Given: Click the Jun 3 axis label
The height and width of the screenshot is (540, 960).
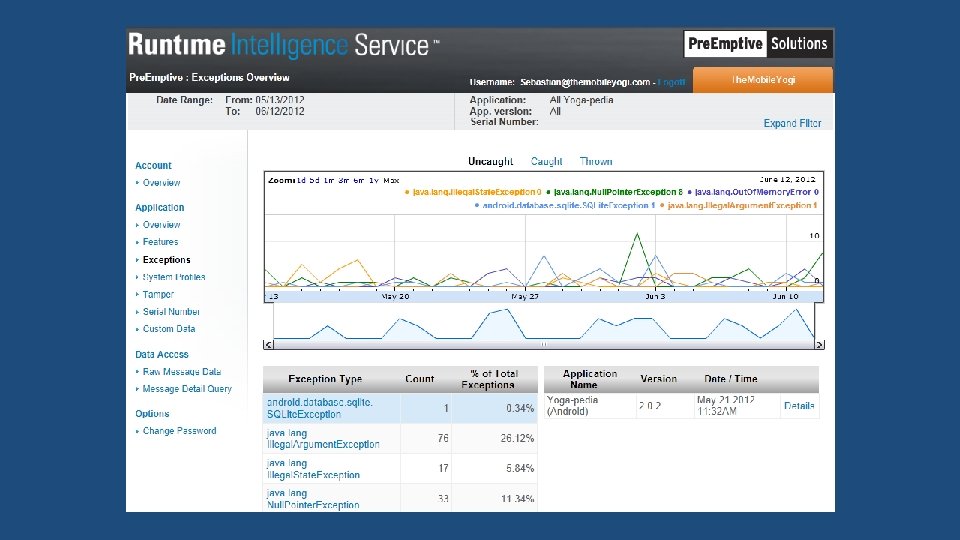Looking at the screenshot, I should coord(655,296).
